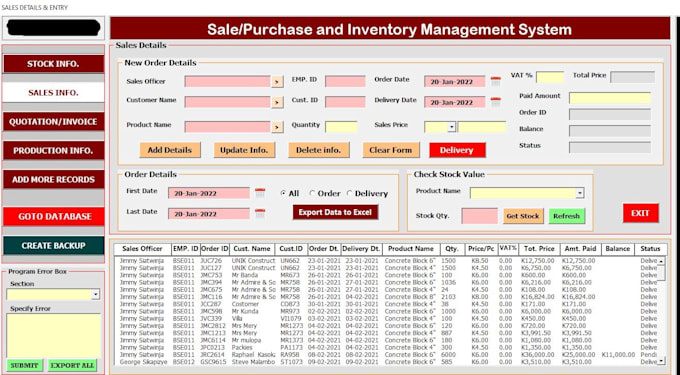Focus the Cust. ID input field
Screen dimensions: 680x375
pyautogui.click(x=345, y=102)
